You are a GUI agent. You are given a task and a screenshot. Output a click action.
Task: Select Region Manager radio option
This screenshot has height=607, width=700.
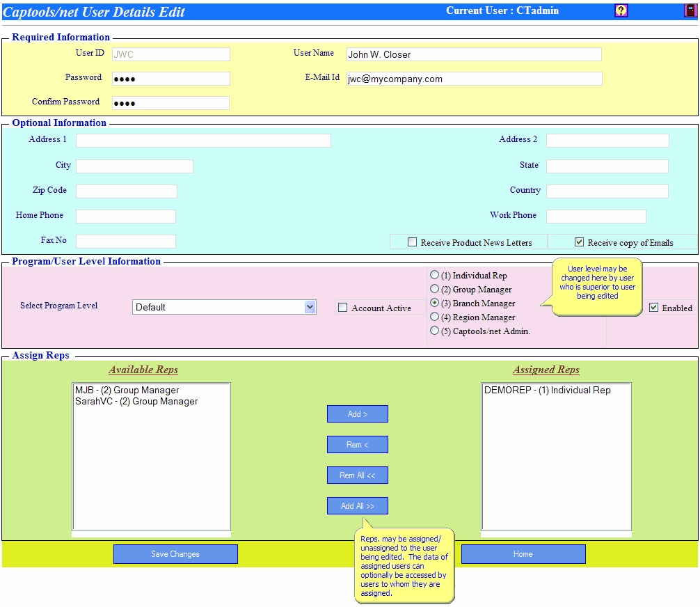[435, 317]
